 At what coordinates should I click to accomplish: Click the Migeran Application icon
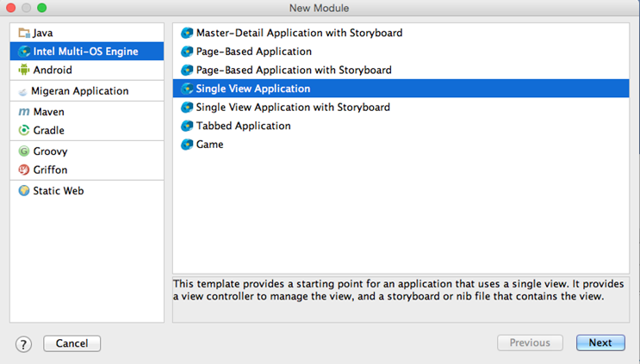tap(23, 91)
